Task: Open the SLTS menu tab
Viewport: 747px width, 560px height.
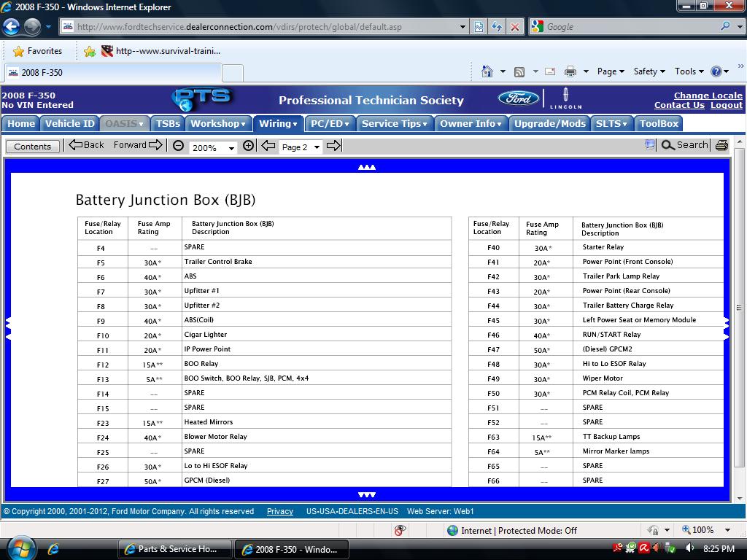Action: pyautogui.click(x=611, y=123)
